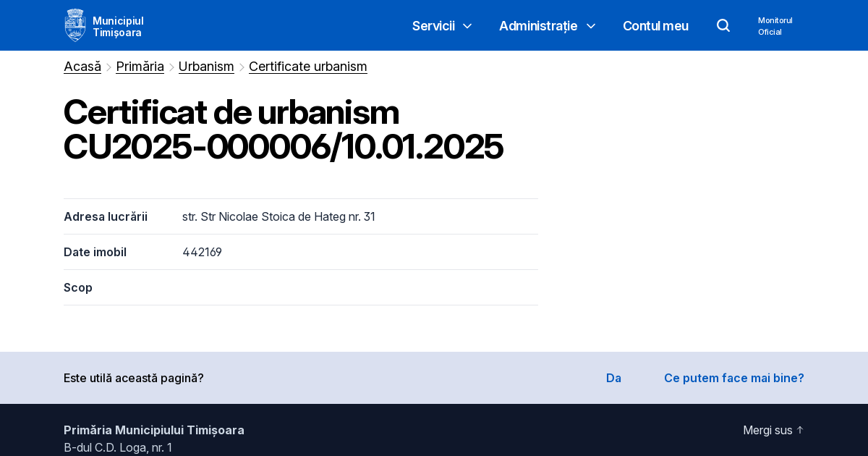Expand the Servicii menu chevron
Viewport: 868px width, 456px height.
click(467, 26)
